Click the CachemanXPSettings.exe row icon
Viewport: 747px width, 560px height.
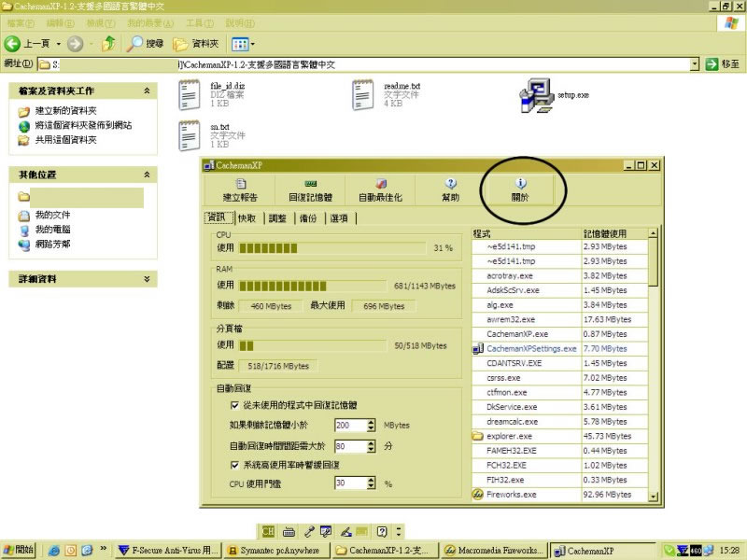pos(478,348)
